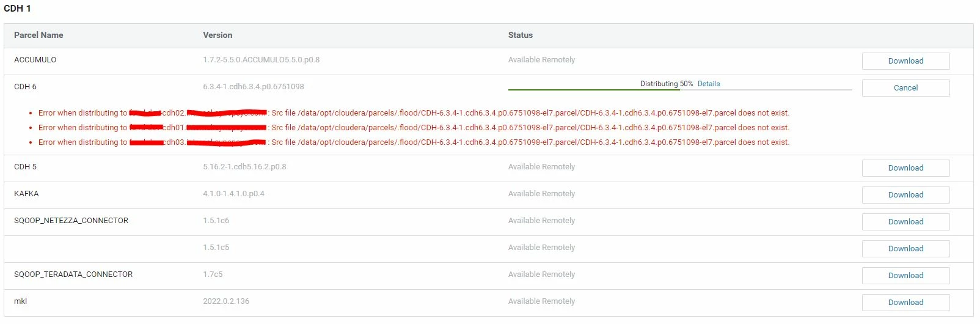Click the cdh02 distribution error message
The height and width of the screenshot is (324, 980).
(414, 113)
